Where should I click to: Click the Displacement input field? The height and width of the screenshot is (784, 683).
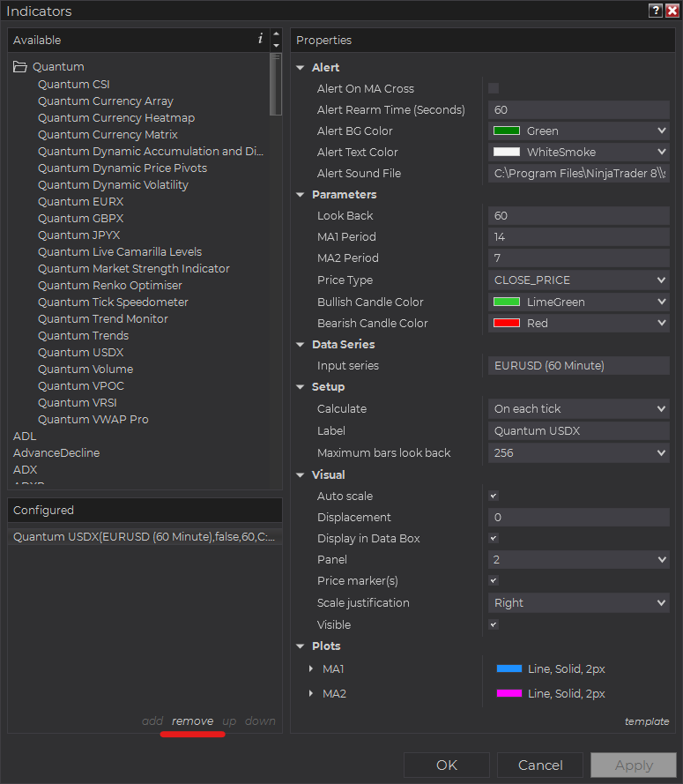[x=579, y=518]
